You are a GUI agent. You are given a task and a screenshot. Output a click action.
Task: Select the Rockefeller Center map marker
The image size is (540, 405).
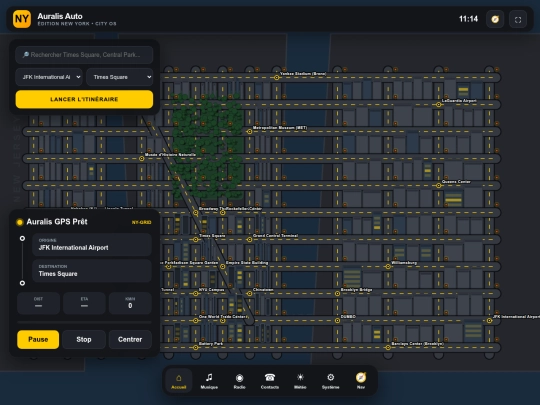pyautogui.click(x=222, y=212)
